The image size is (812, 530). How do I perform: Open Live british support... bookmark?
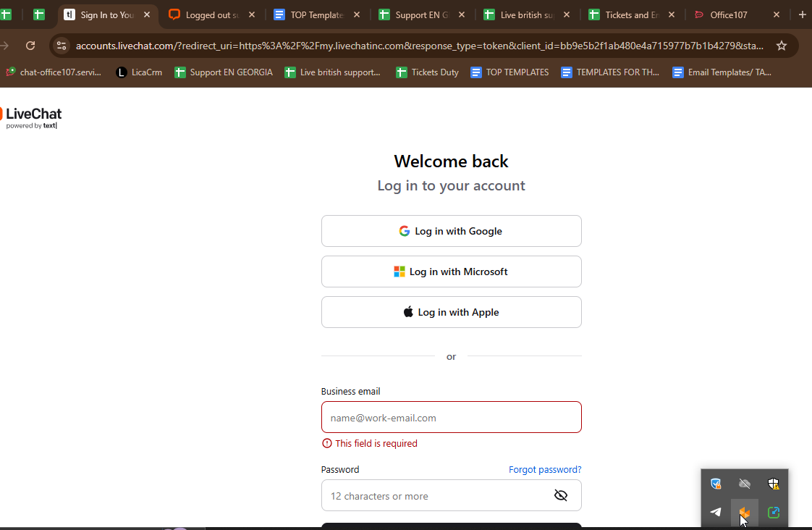point(332,72)
